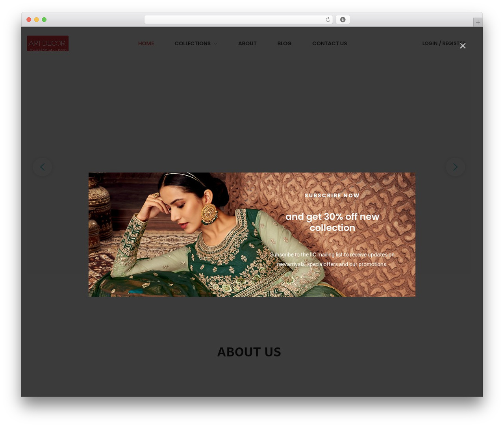Click the Login / Register link
Image resolution: width=504 pixels, height=427 pixels.
tap(444, 43)
